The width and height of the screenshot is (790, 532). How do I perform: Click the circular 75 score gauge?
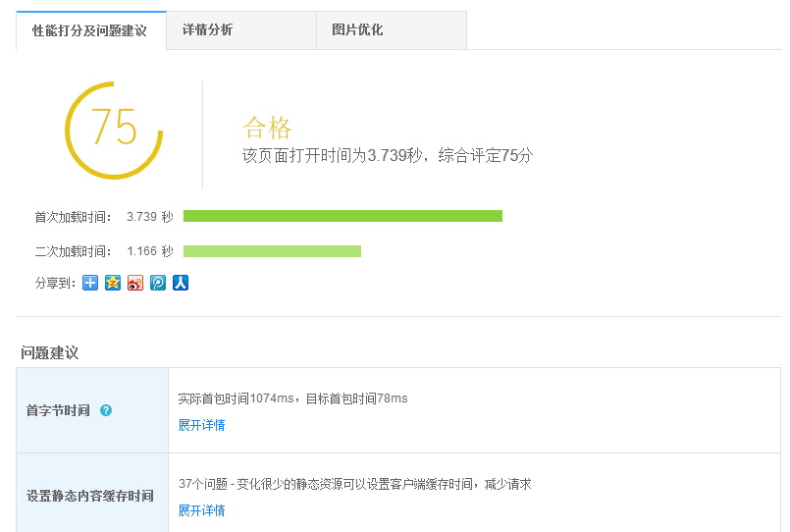[114, 130]
